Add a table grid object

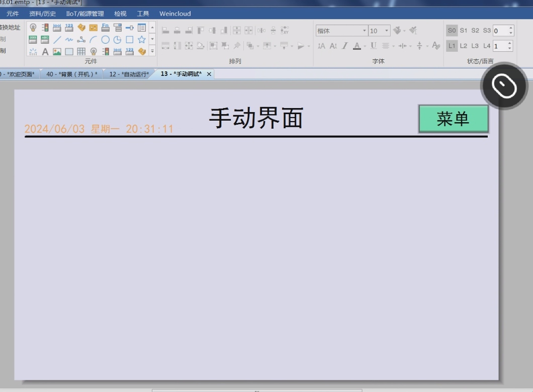click(81, 51)
